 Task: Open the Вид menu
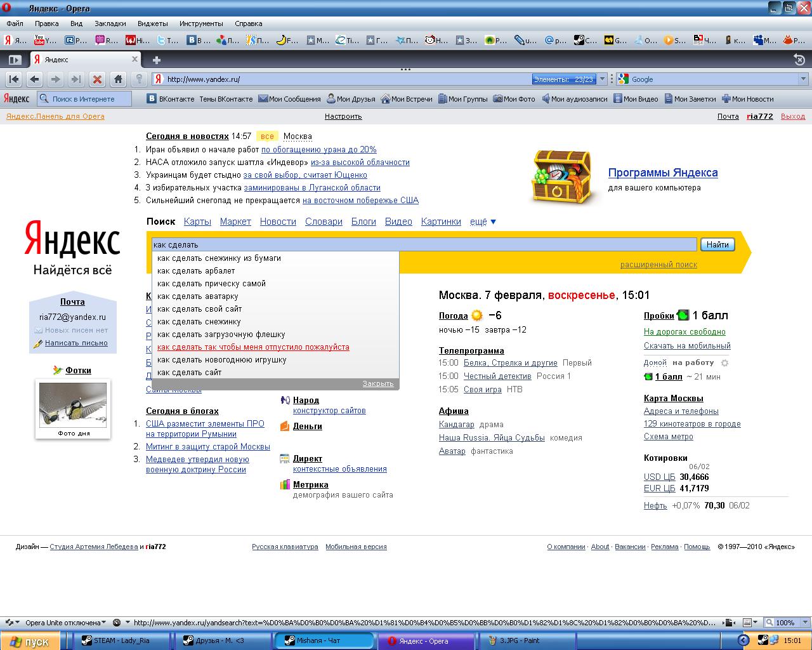(77, 23)
